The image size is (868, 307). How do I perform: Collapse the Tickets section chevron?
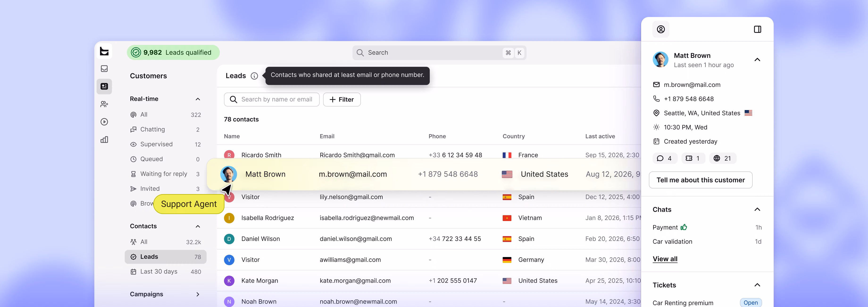click(x=757, y=285)
